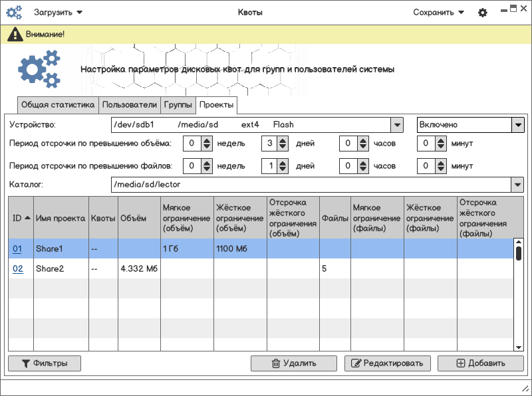Click the warning triangle icon in yellow banner
The width and height of the screenshot is (532, 396).
15,35
